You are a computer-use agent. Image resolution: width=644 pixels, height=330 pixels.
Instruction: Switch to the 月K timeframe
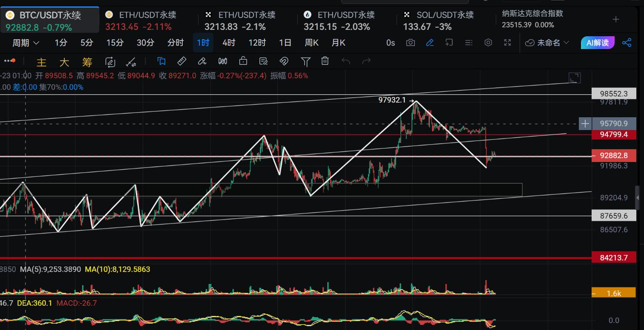[x=338, y=43]
